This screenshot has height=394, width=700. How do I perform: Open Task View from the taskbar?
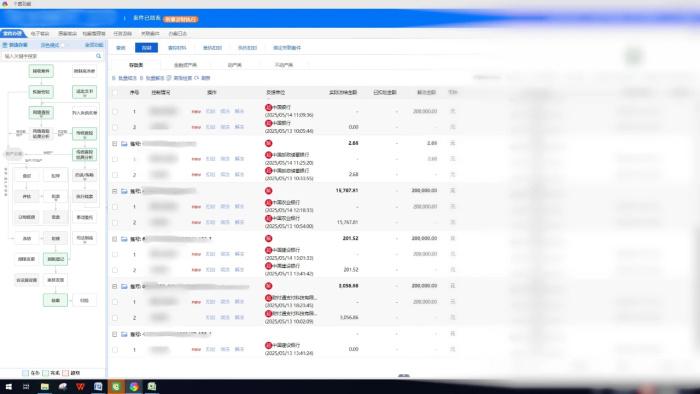(26, 386)
